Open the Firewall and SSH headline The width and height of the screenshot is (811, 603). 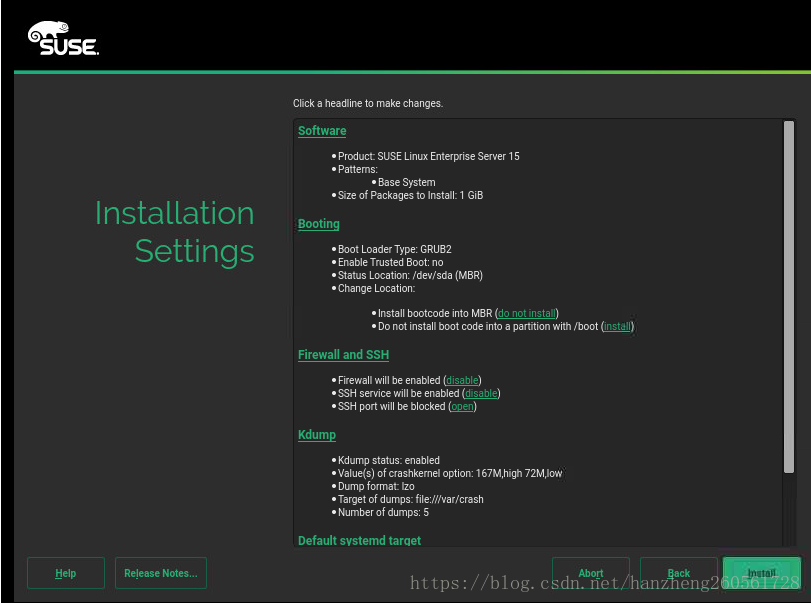coord(343,355)
